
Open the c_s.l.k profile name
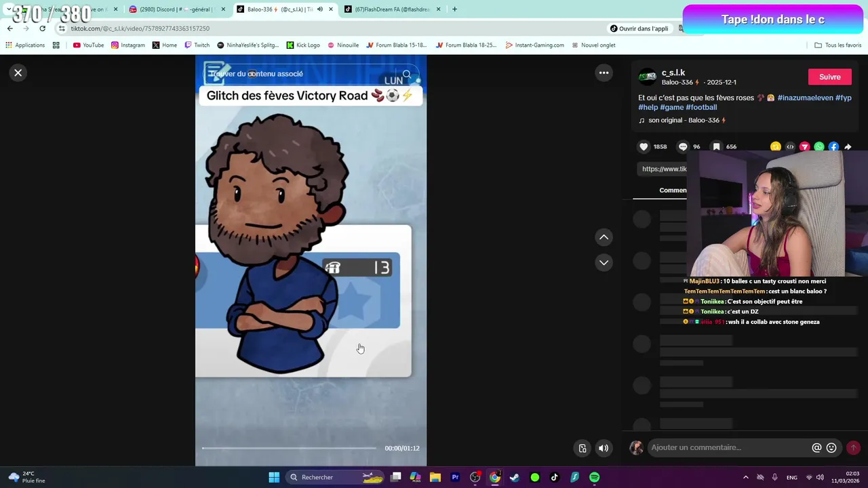[x=673, y=73]
